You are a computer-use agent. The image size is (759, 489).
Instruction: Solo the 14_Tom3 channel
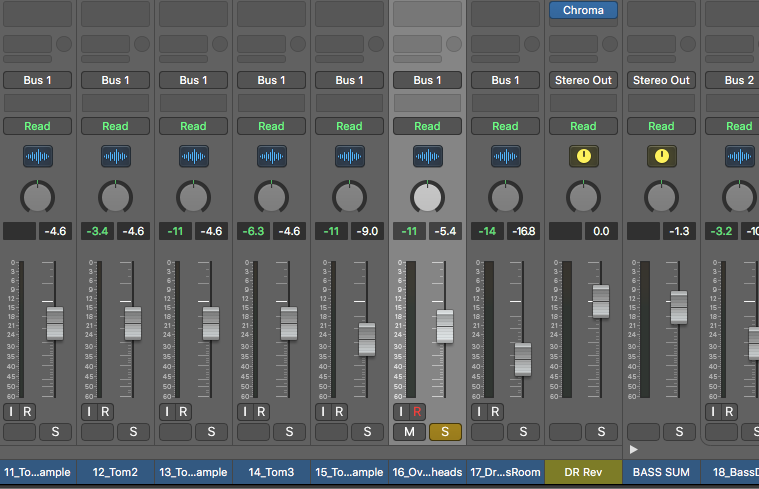289,431
